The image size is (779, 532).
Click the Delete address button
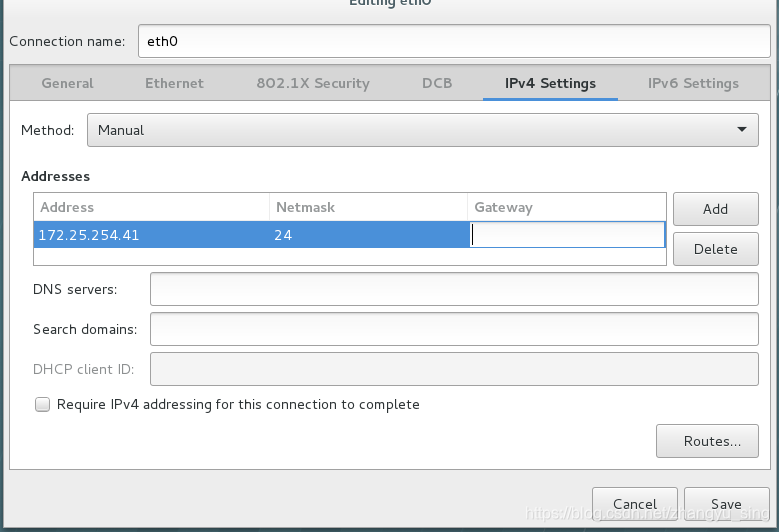(x=715, y=249)
